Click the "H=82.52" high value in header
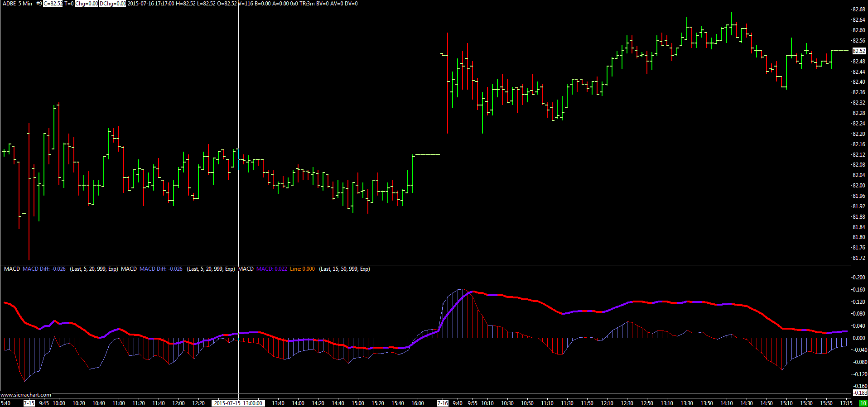 (186, 4)
